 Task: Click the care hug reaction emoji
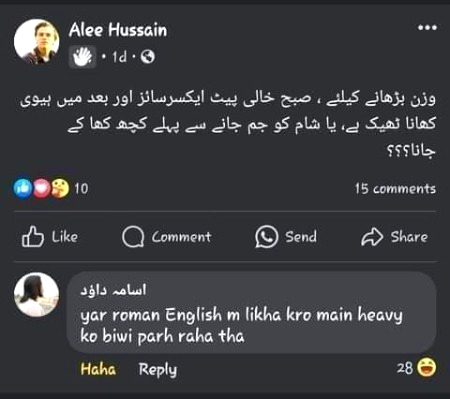[x=60, y=188]
